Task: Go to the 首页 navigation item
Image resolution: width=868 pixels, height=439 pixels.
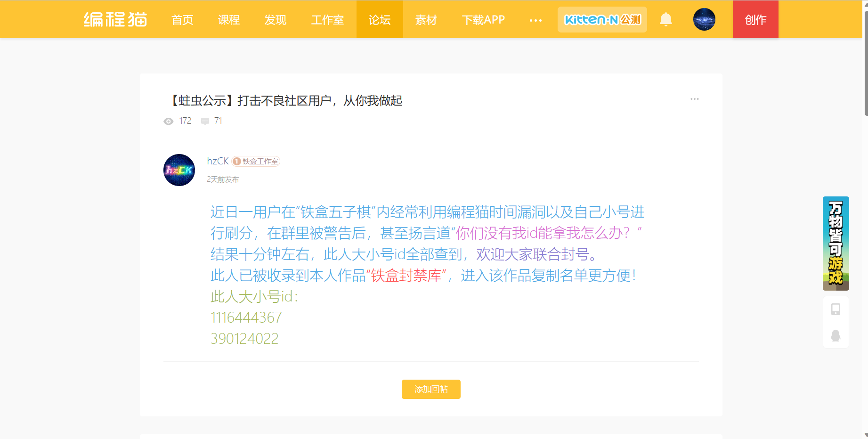Action: (182, 20)
